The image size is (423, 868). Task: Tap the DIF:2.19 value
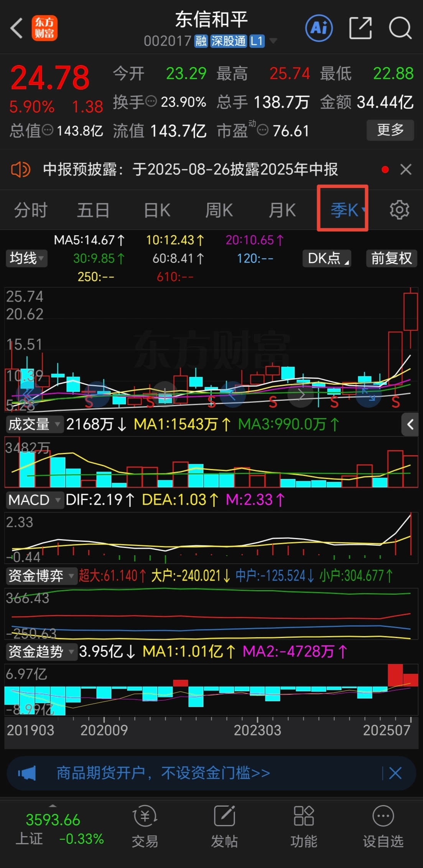(x=100, y=500)
